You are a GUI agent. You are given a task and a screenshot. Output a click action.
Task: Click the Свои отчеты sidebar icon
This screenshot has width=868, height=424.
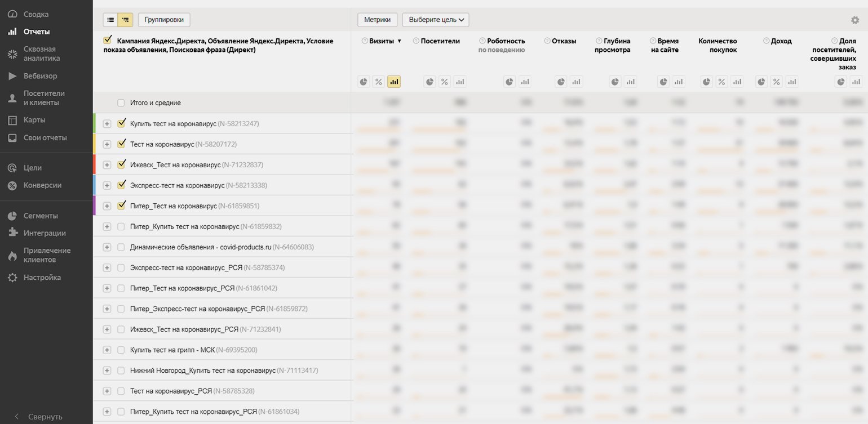click(12, 137)
